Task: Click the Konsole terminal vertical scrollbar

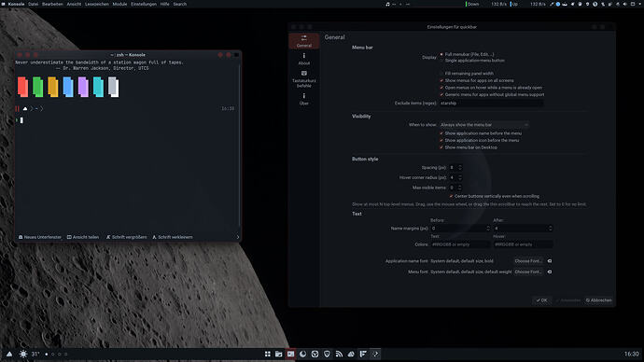Action: click(239, 146)
